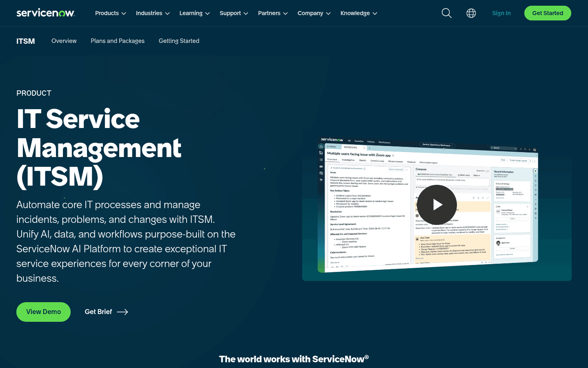Click the arrow next to Get Brief
Screen dimensions: 588x368
coord(122,312)
